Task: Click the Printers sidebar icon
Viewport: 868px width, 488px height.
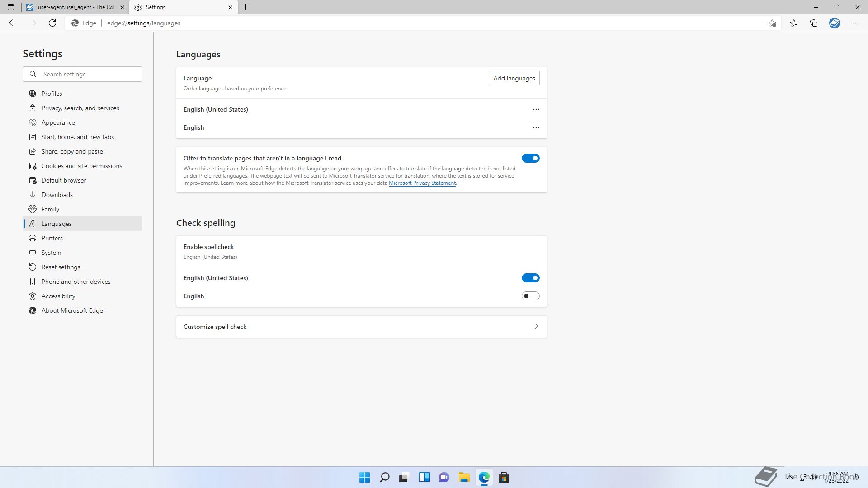Action: click(x=33, y=238)
